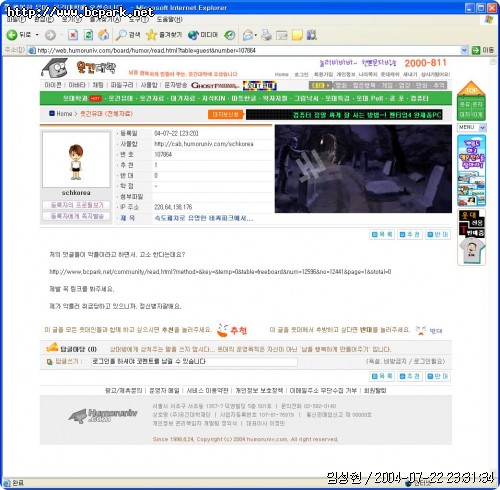The height and width of the screenshot is (490, 500).
Task: Click the upper 반대 oppose button
Action: tap(438, 235)
